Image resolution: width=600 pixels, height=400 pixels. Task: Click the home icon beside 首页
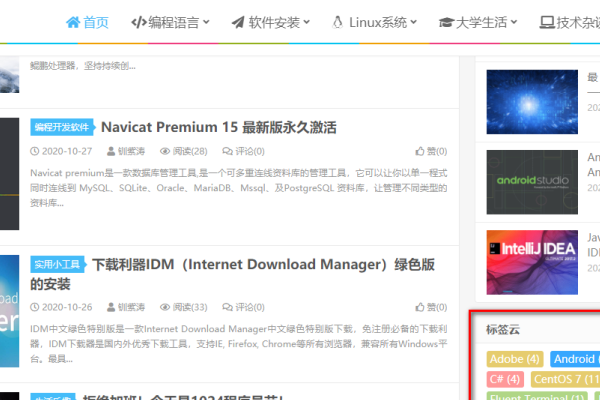point(73,21)
